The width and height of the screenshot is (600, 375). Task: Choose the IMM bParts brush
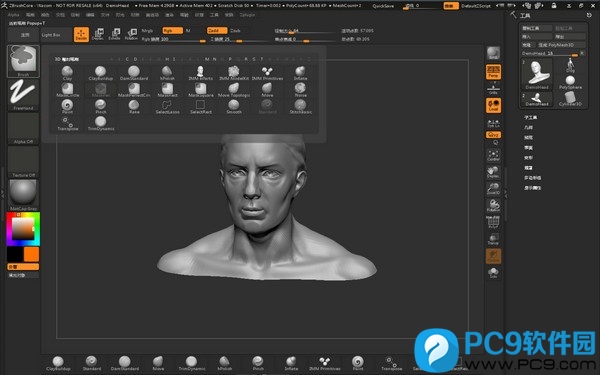201,73
